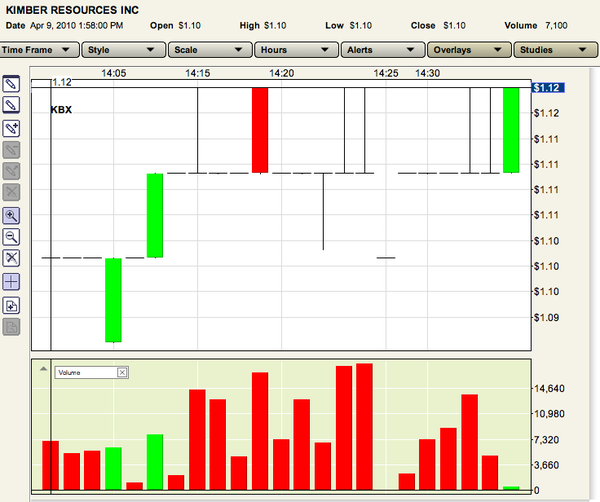The height and width of the screenshot is (502, 600).
Task: Activate the zoom in magnifier tool
Action: pyautogui.click(x=11, y=216)
